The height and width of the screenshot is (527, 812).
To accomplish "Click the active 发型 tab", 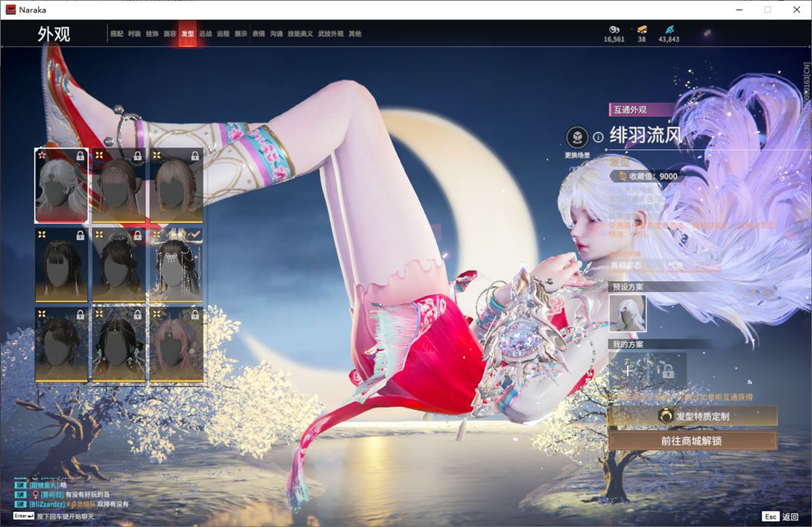I will (187, 34).
